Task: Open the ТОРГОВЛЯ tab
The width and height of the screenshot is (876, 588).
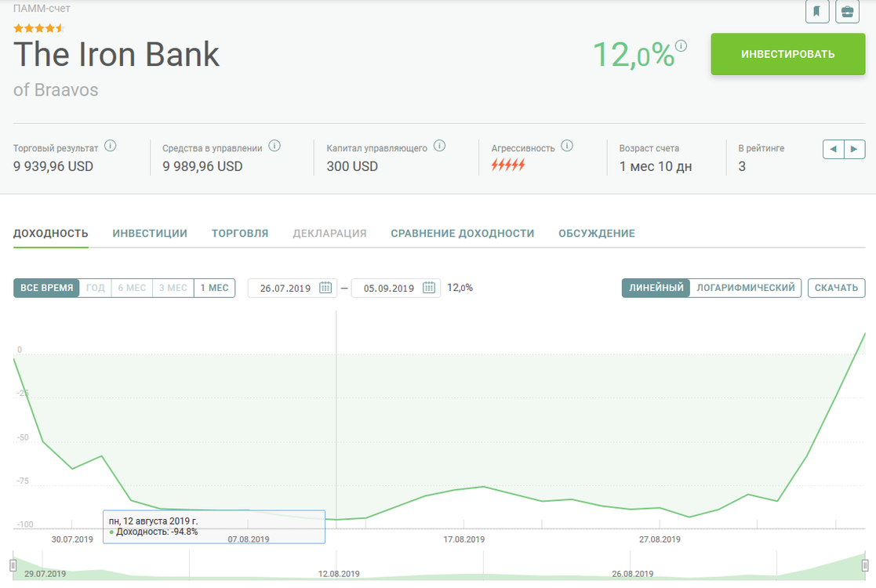Action: [x=240, y=234]
